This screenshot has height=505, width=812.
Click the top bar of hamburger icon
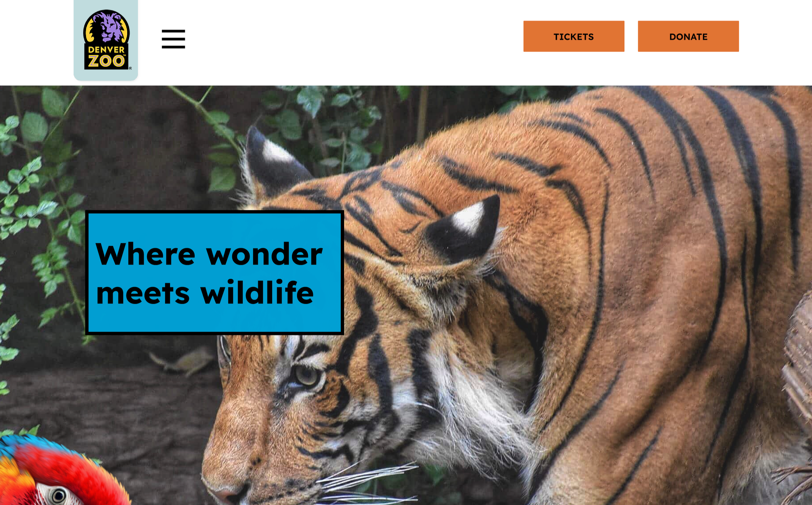(173, 31)
